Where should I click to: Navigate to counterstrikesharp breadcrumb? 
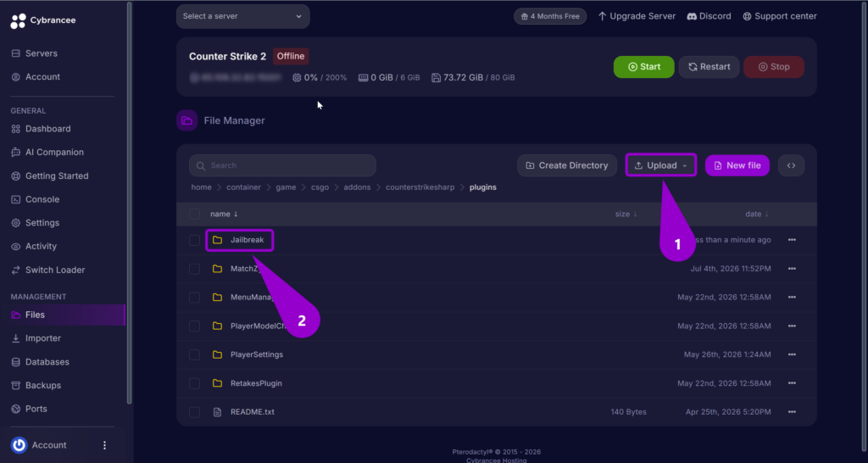pos(420,187)
